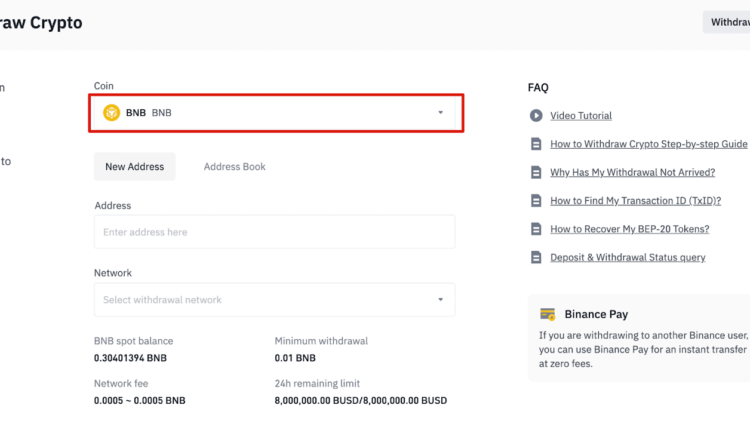Open the Video Tutorial link

click(581, 116)
